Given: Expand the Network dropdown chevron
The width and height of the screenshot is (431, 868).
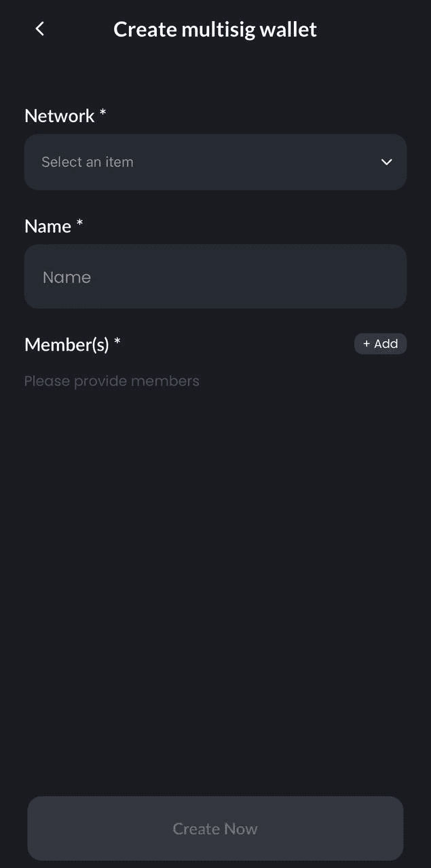Looking at the screenshot, I should point(386,162).
